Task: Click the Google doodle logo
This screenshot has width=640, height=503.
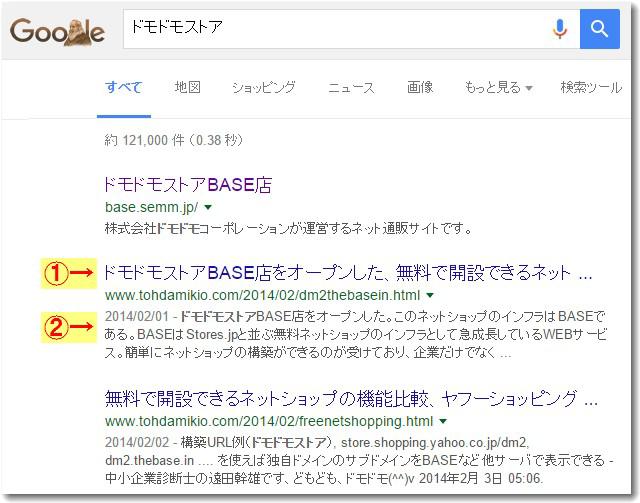Action: coord(57,31)
